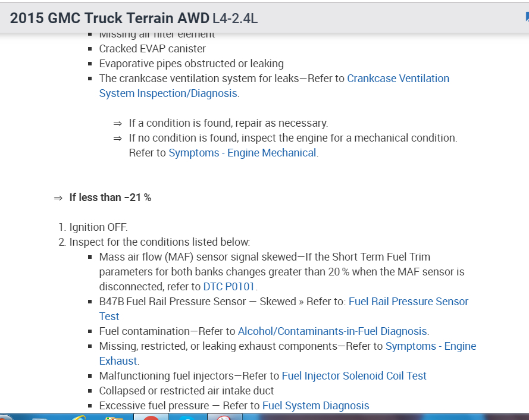Click 'Evaporative pipes obstructed or leaking' bullet

191,64
